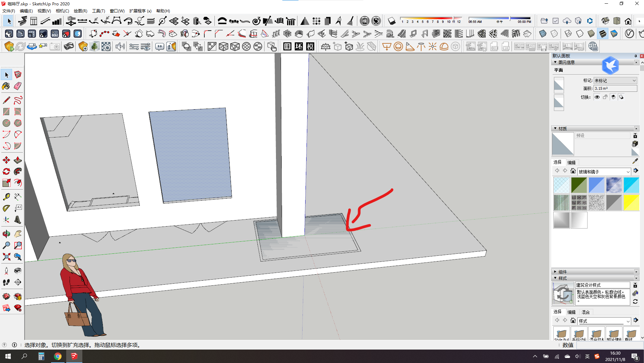The height and width of the screenshot is (363, 644).
Task: Open the materials Details menu arrow
Action: point(636,171)
